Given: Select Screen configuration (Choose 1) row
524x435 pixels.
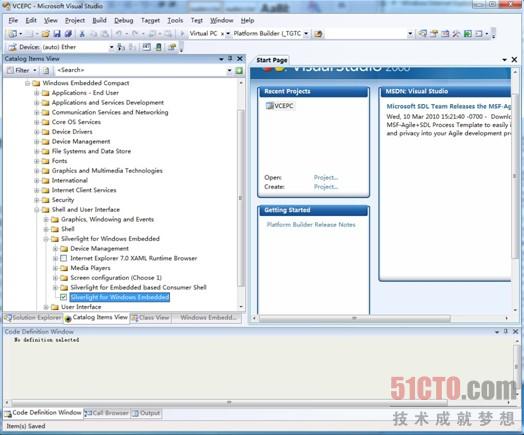Looking at the screenshot, I should [x=116, y=278].
